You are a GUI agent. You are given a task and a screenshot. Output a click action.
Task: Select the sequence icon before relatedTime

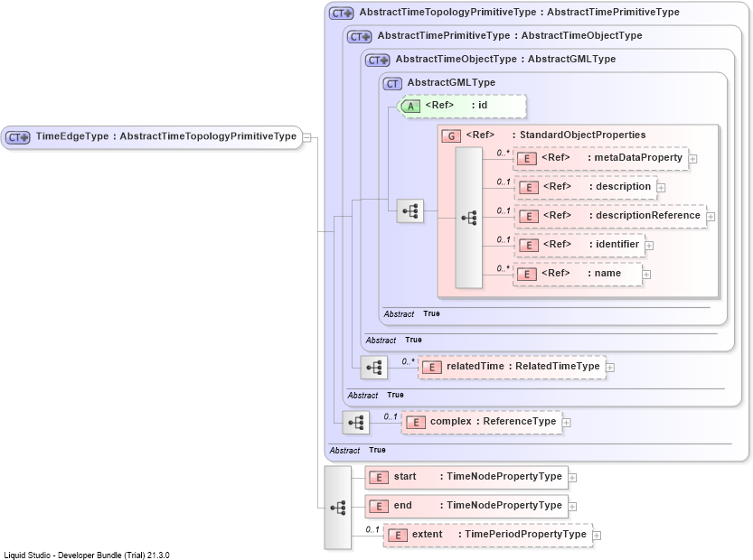click(374, 368)
